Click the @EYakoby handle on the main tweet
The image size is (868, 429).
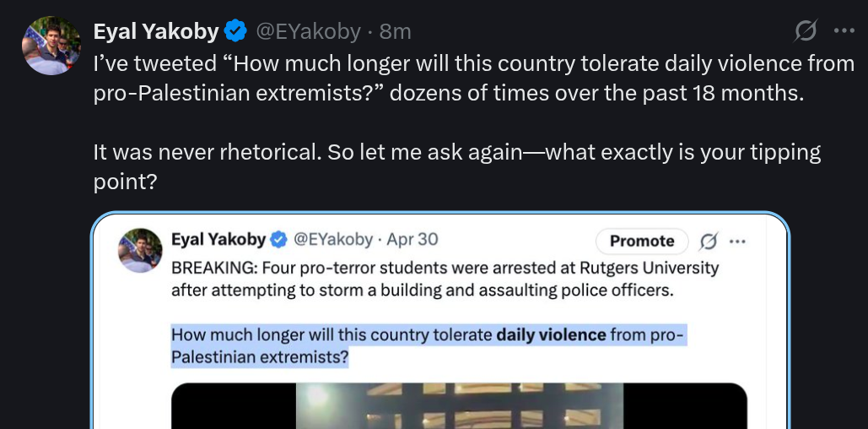point(309,32)
